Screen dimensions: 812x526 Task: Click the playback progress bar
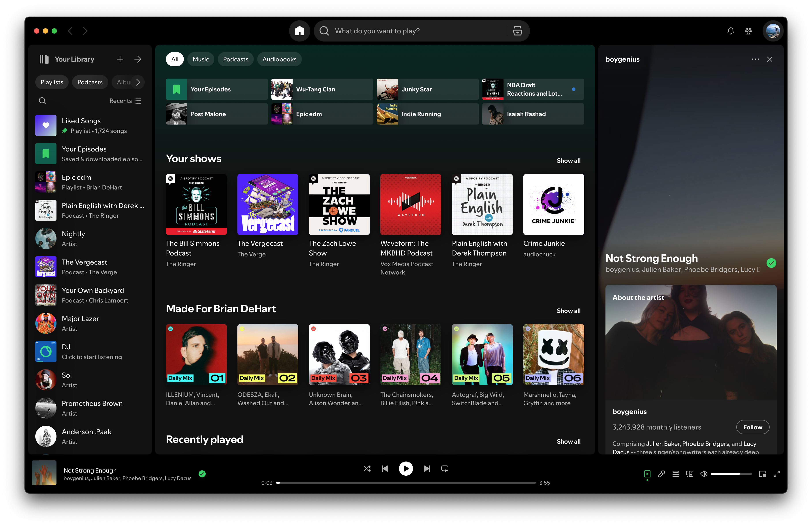[x=406, y=483]
